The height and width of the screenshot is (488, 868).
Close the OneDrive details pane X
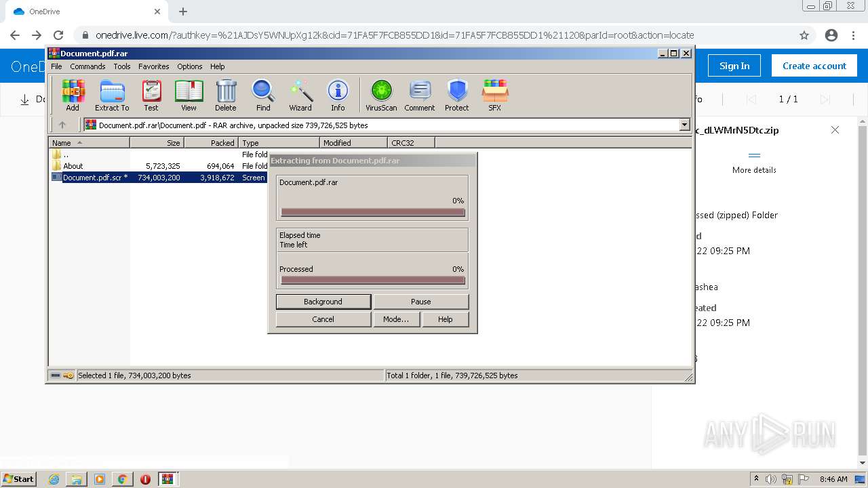coord(835,130)
